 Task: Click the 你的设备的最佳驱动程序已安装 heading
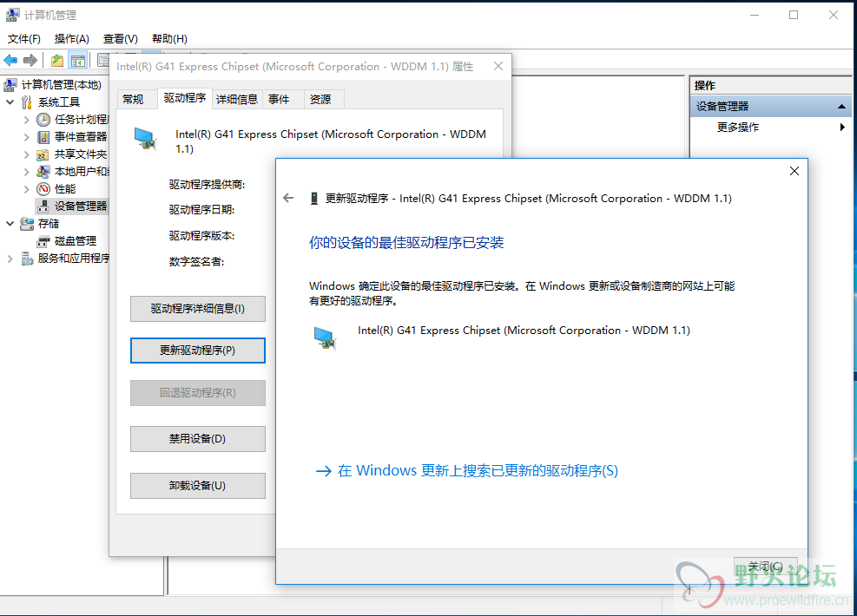[406, 242]
